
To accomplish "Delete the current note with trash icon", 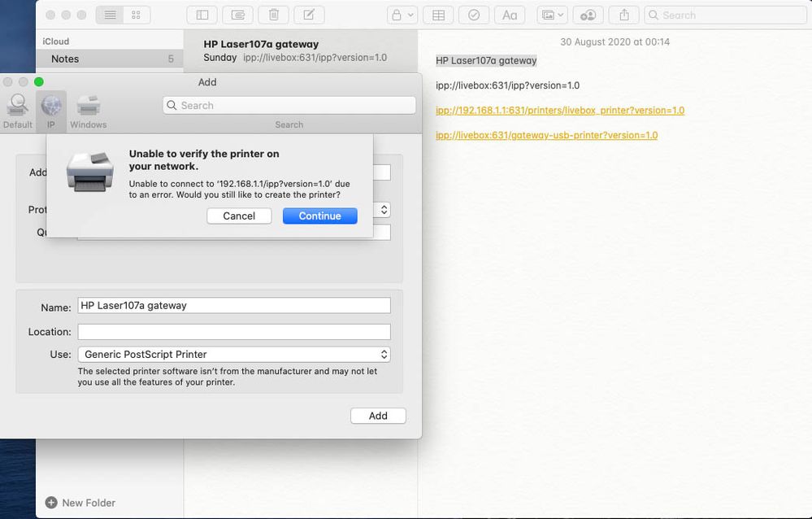I will click(273, 15).
